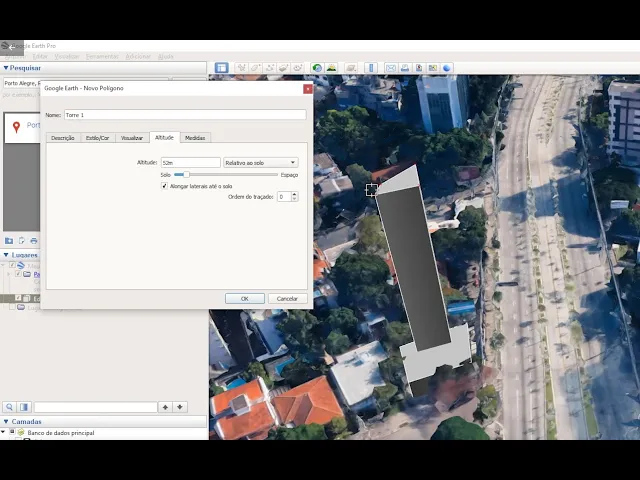The width and height of the screenshot is (640, 480).
Task: Decrease the Ordem do traçado stepper
Action: (294, 199)
